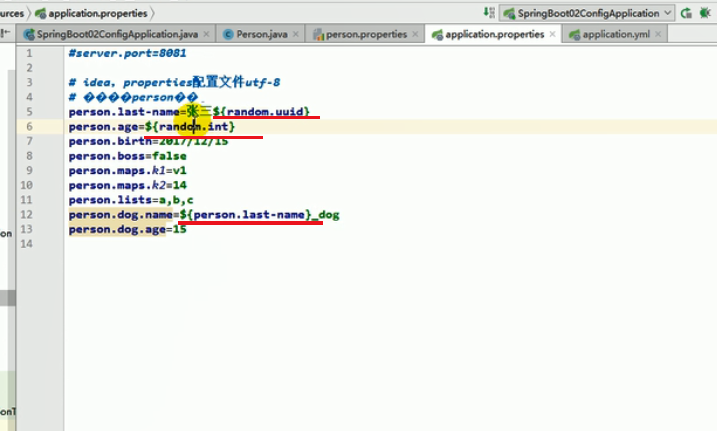Screen dimensions: 717x431
Task: Close the SpringBoot02ConfigApplication.java tab
Action: [x=207, y=34]
